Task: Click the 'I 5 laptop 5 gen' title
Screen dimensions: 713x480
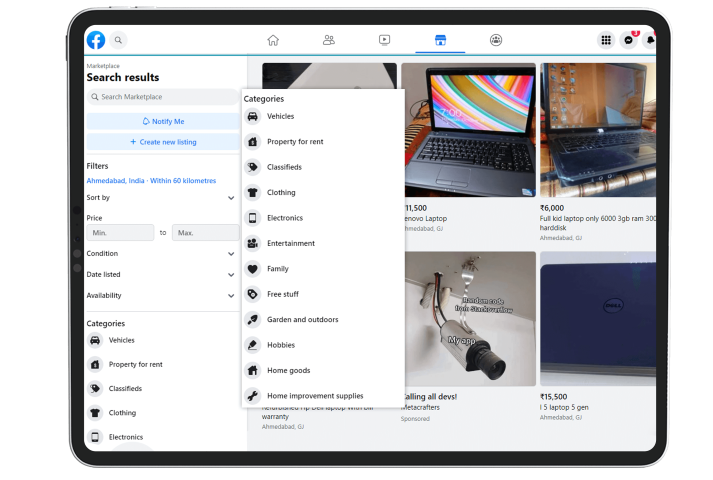Action: (x=564, y=407)
